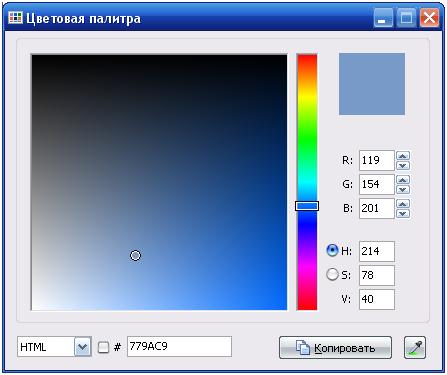
Task: Increase the B value with the up arrow
Action: (403, 204)
